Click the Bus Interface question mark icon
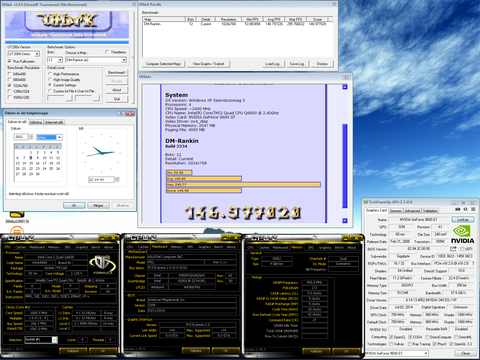The height and width of the screenshot is (360, 480). [473, 263]
